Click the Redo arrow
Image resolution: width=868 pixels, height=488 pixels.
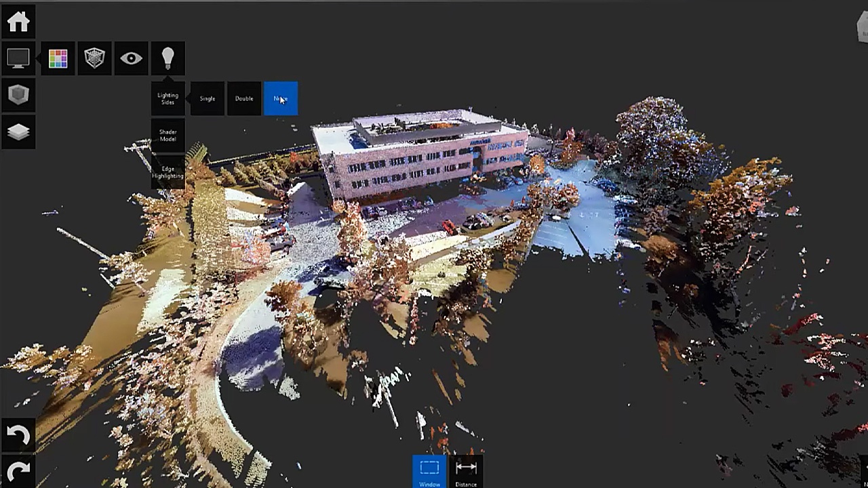18,470
